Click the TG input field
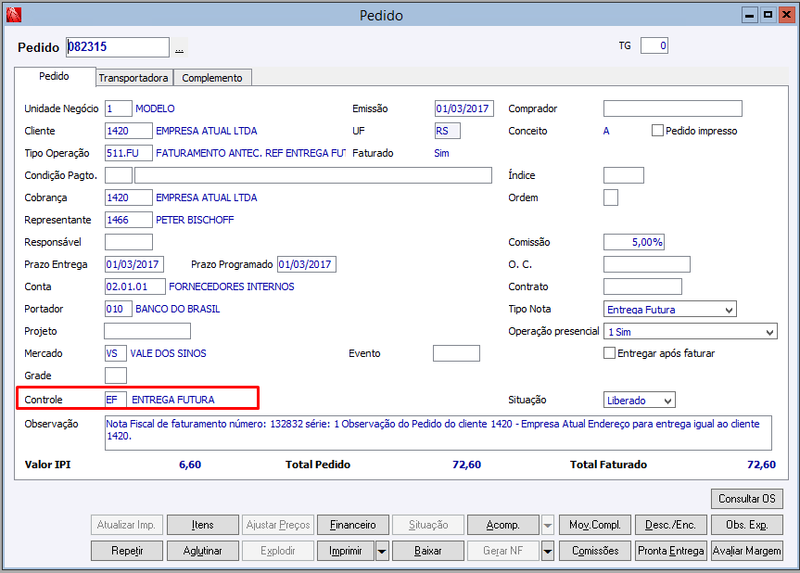 pyautogui.click(x=654, y=45)
